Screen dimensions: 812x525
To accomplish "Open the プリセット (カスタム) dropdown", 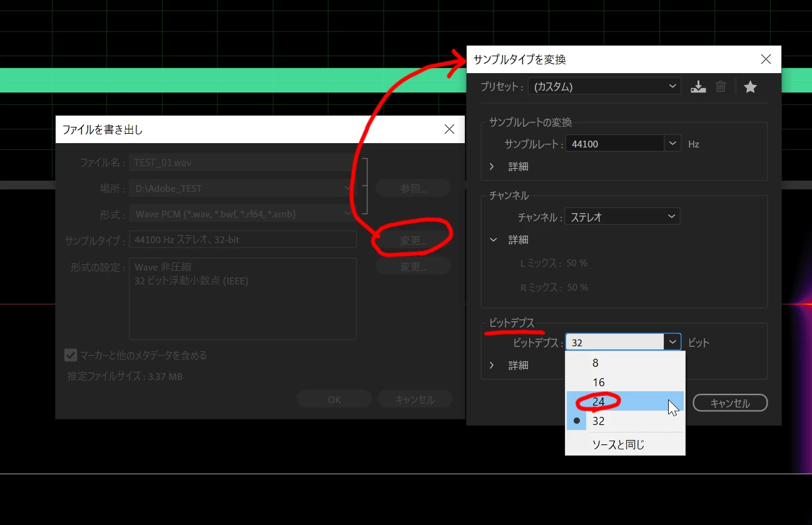I will point(604,86).
